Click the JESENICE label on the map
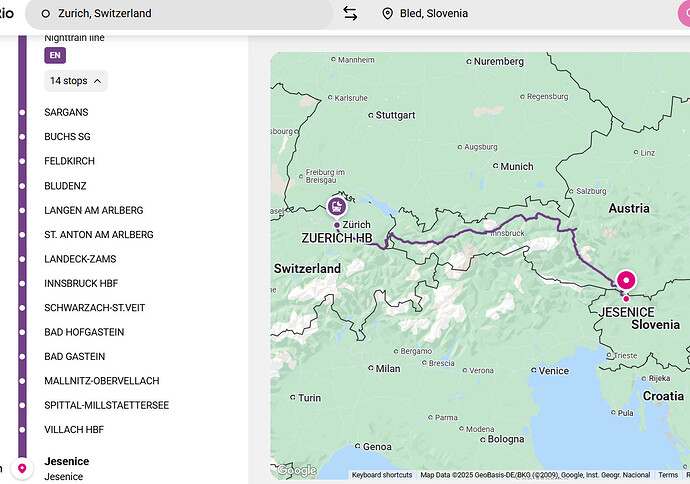Screen dimensions: 690x484 coord(627,312)
